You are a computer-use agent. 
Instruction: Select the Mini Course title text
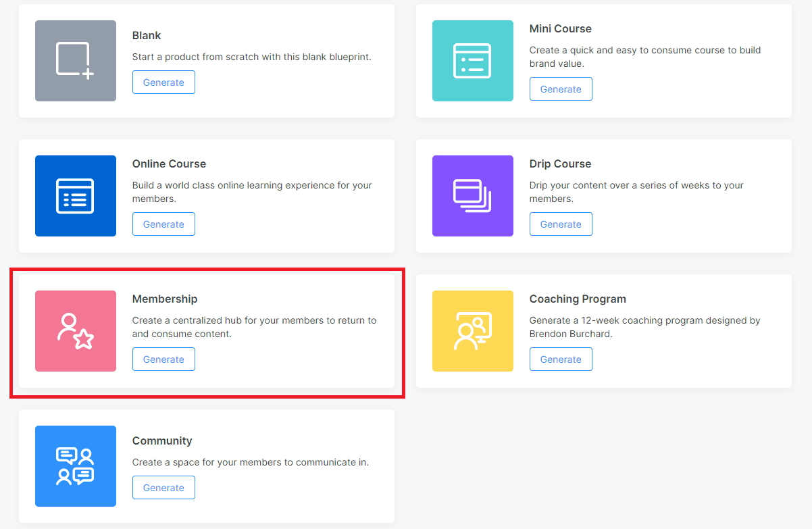pos(561,28)
